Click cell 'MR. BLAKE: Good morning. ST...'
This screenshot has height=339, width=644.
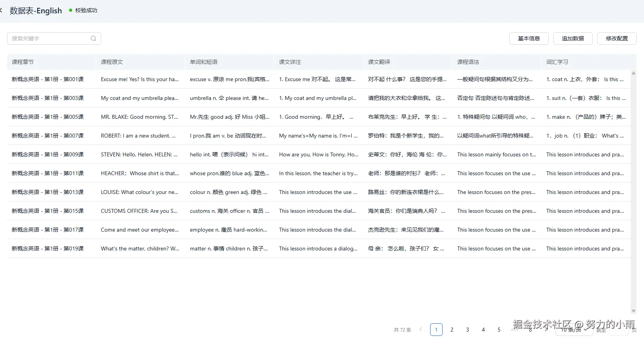pos(139,117)
